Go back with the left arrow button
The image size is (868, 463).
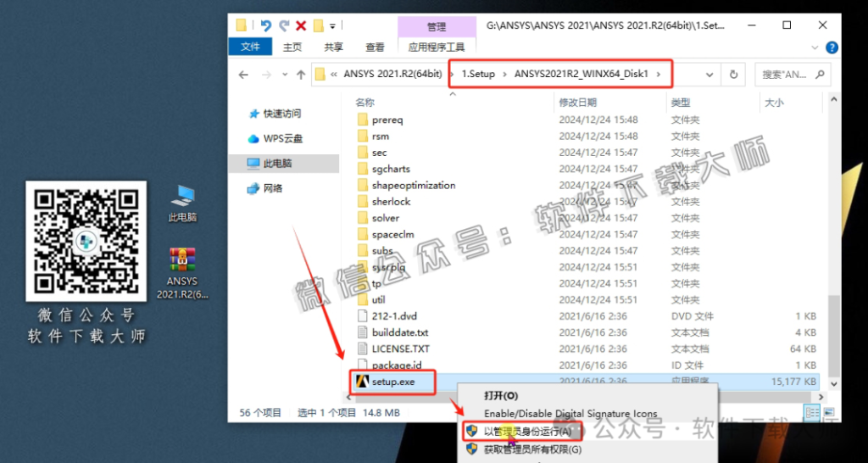pyautogui.click(x=243, y=75)
